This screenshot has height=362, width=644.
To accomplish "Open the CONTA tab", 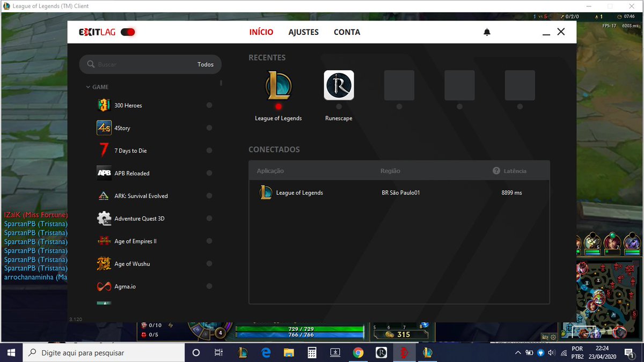I will pyautogui.click(x=347, y=32).
